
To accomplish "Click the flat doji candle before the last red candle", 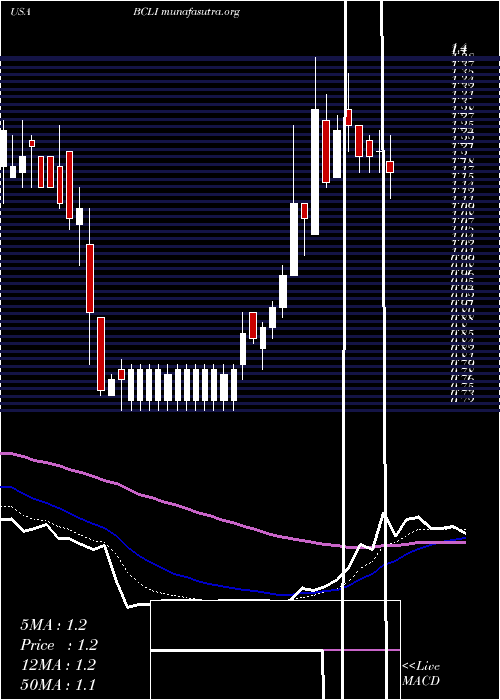I will pyautogui.click(x=380, y=152).
